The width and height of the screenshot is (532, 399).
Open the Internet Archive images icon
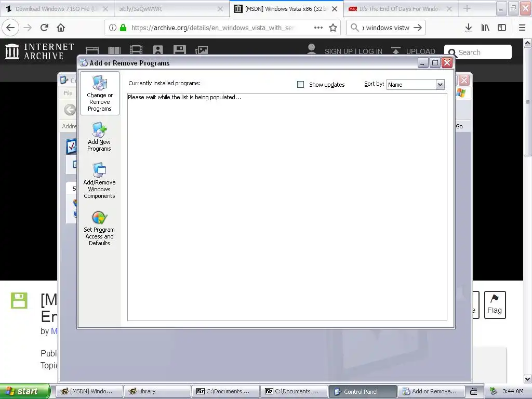(x=202, y=50)
